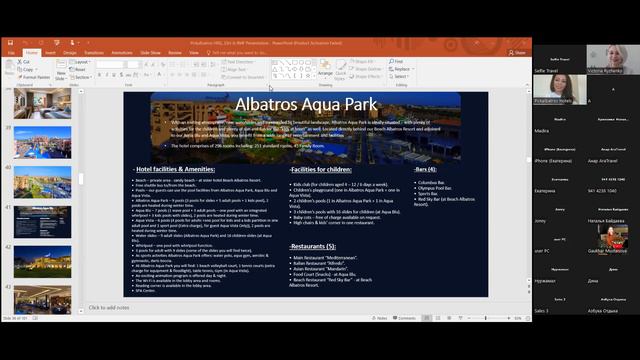
Task: Select slide 41 thumbnail
Action: [x=42, y=222]
